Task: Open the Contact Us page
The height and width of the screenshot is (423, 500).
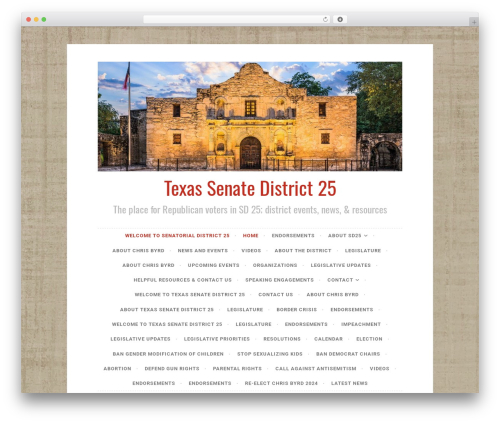Action: (276, 294)
